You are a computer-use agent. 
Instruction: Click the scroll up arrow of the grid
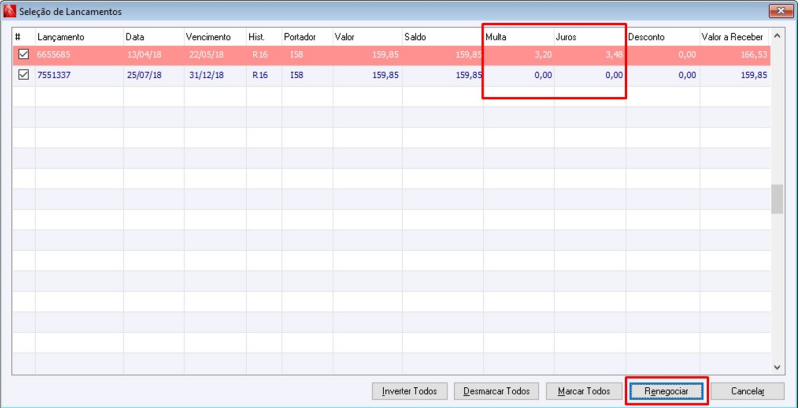pyautogui.click(x=777, y=36)
